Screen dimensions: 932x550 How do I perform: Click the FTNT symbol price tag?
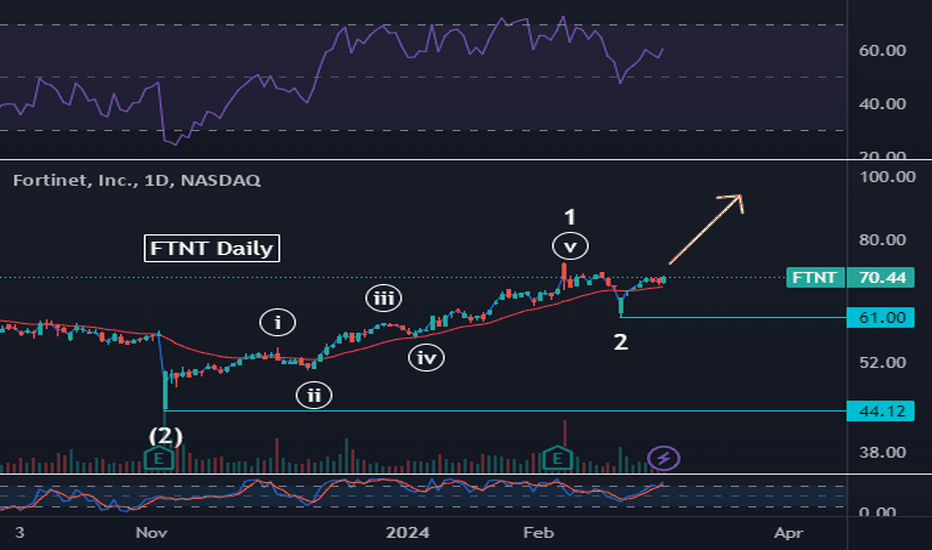pyautogui.click(x=814, y=278)
